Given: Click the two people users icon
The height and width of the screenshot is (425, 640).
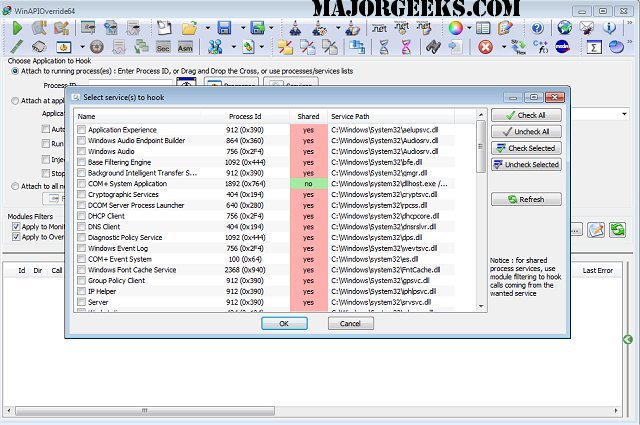Looking at the screenshot, I should point(215,47).
